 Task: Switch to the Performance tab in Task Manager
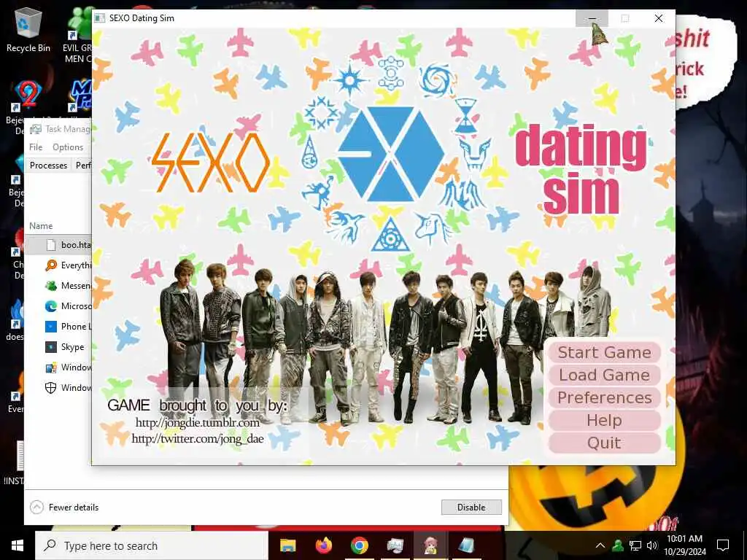coord(83,166)
